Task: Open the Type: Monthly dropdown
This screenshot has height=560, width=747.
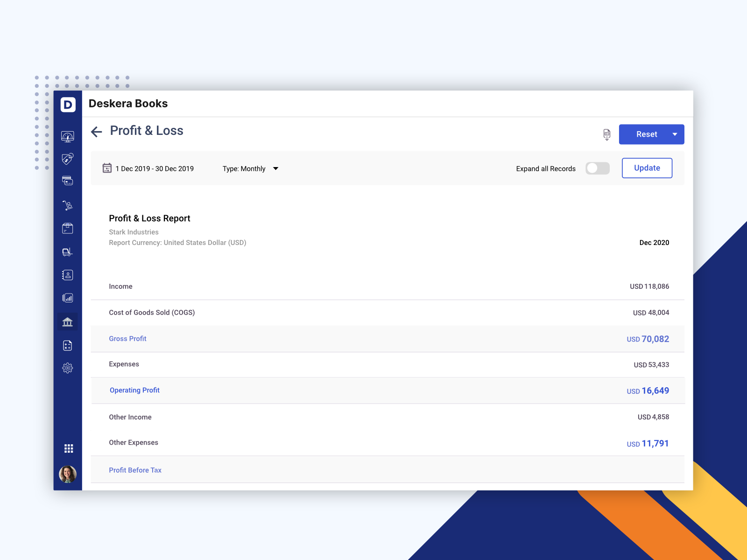Action: tap(250, 169)
